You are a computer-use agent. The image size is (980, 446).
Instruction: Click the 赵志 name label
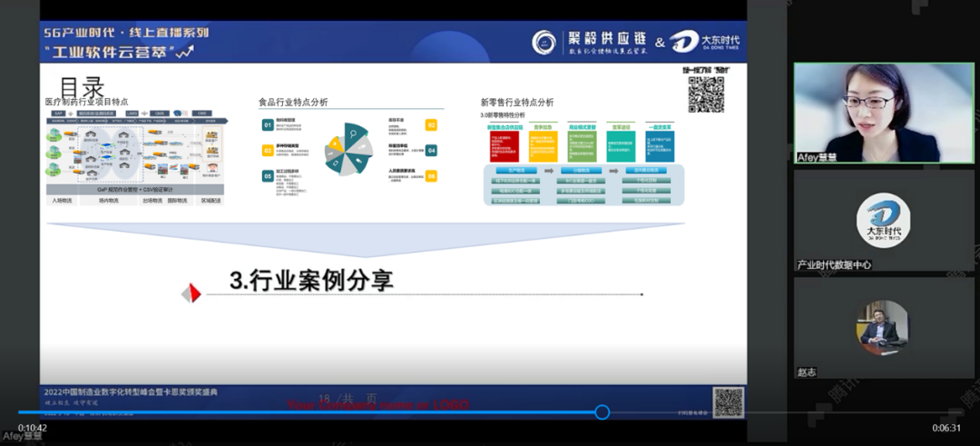point(807,372)
